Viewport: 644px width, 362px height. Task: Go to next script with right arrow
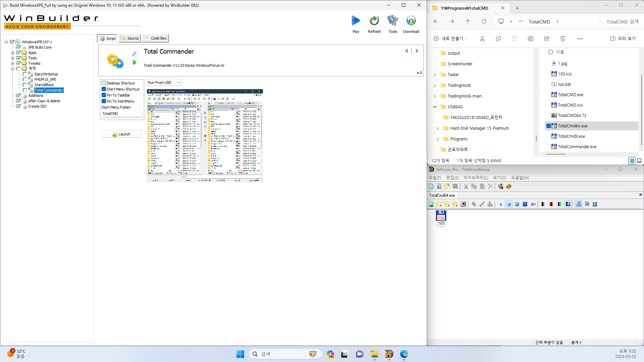click(x=417, y=51)
